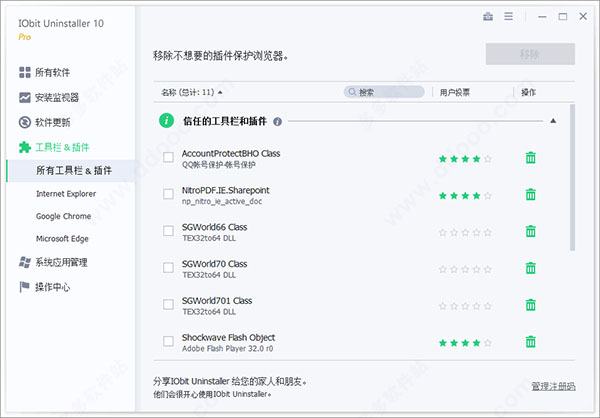
Task: Remove SGWorld66 Class via trash icon
Action: 530,231
